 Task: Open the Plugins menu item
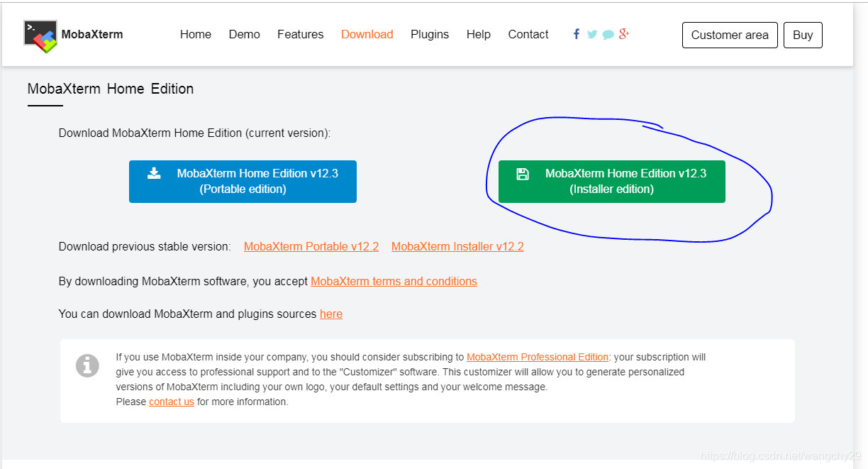(430, 34)
